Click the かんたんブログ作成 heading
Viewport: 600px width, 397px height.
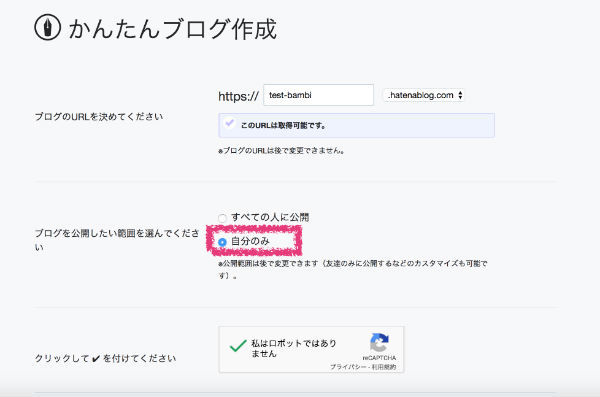click(173, 29)
